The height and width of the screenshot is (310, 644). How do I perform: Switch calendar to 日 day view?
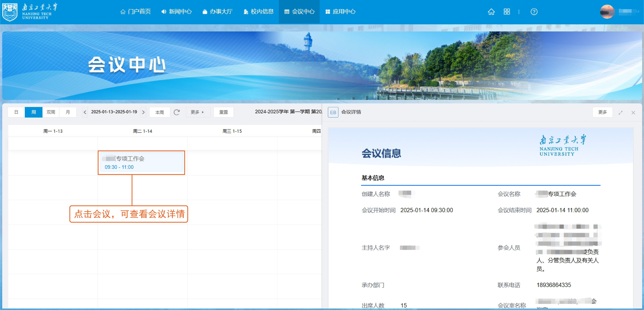point(16,112)
